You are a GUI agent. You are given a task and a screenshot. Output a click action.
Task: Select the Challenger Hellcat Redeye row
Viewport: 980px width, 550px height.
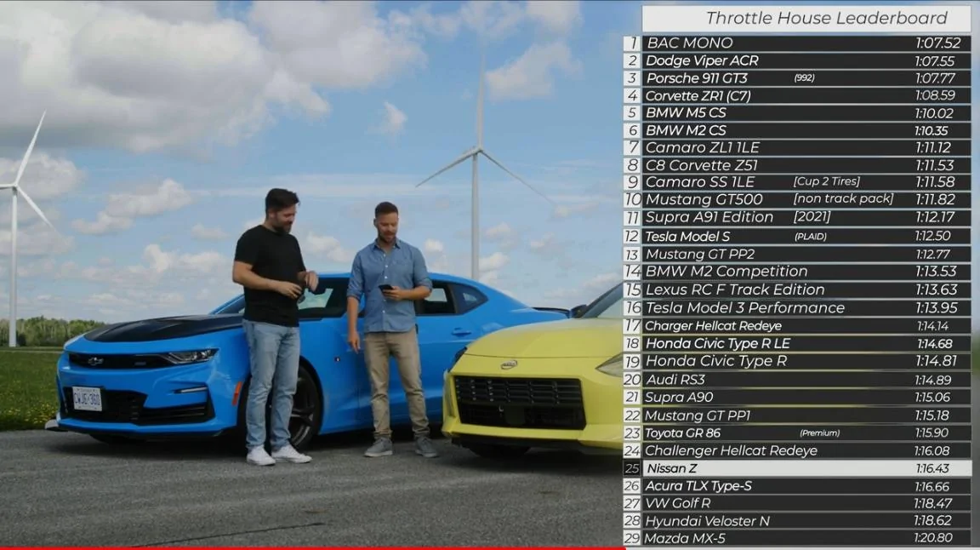tap(806, 450)
